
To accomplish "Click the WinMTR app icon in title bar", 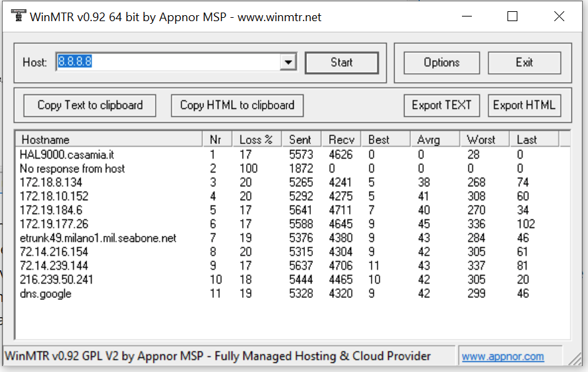I will click(x=18, y=16).
